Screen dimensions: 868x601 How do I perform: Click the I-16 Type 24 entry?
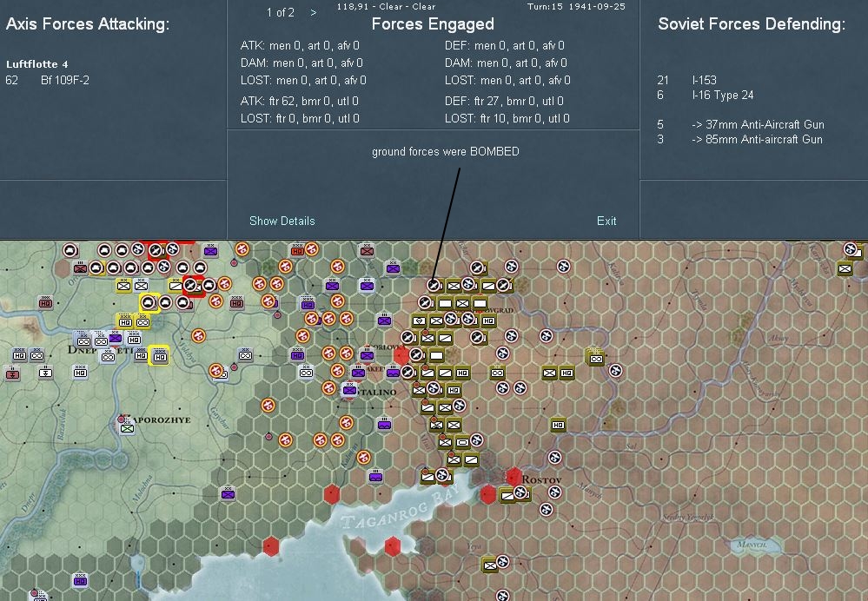[723, 96]
